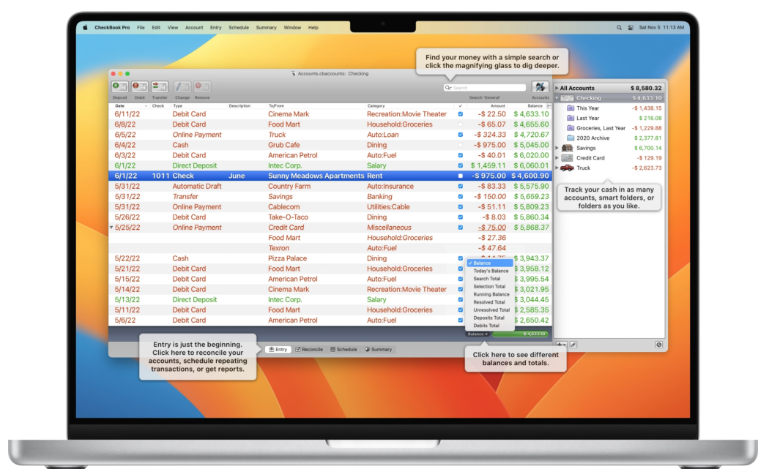Click the Transfer toolbar icon
This screenshot has height=475, width=767.
(x=159, y=88)
